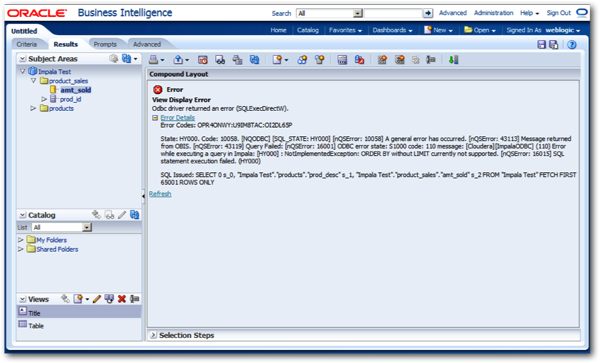This screenshot has width=600, height=363.
Task: Open the Help menu
Action: click(530, 13)
